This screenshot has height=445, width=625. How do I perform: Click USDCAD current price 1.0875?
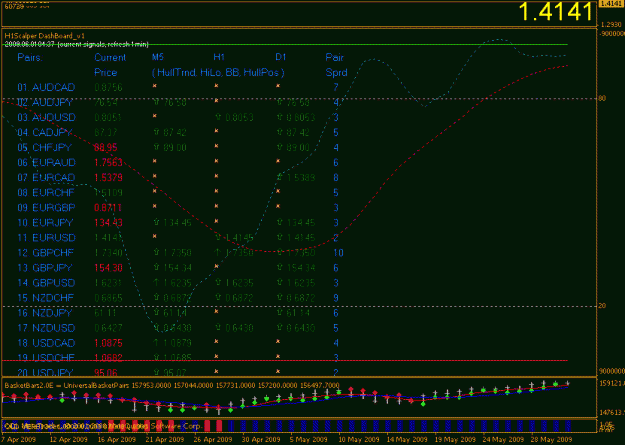(x=108, y=343)
